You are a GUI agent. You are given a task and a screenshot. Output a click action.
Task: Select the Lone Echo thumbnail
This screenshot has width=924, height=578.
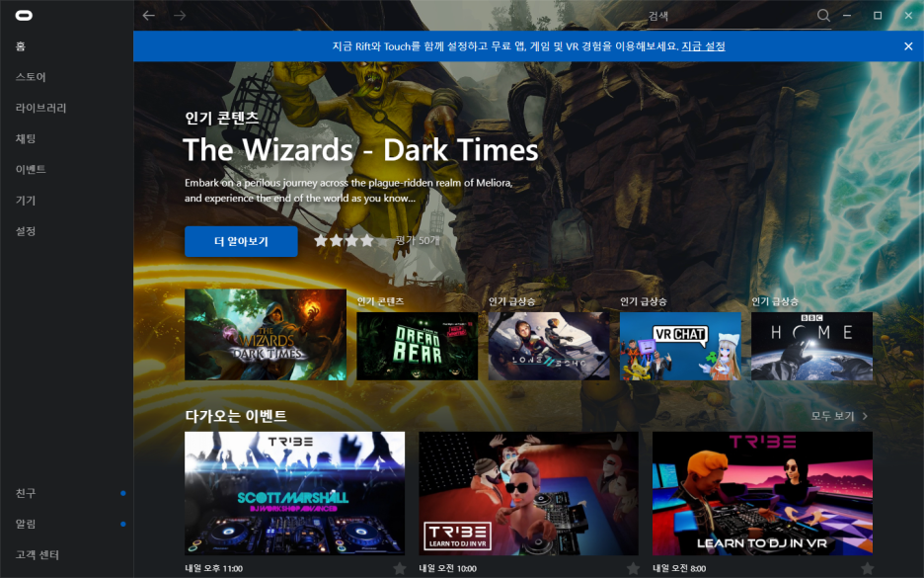pos(549,346)
